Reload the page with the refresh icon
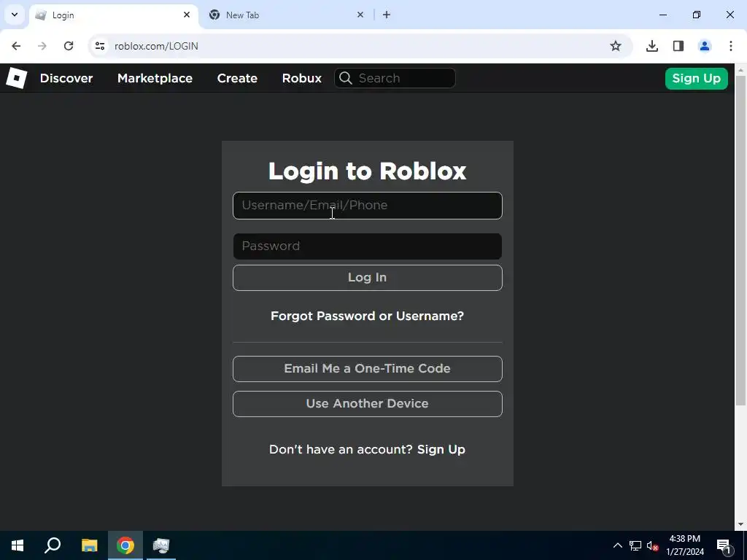The image size is (747, 560). [x=69, y=46]
